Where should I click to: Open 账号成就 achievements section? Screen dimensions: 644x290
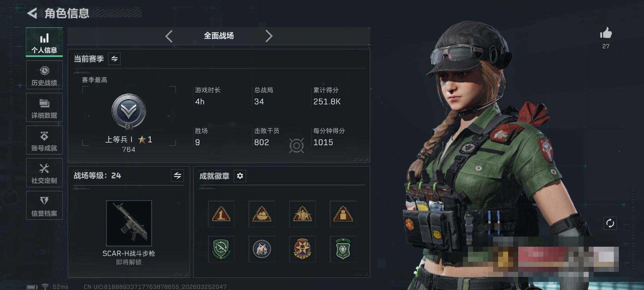click(x=44, y=140)
